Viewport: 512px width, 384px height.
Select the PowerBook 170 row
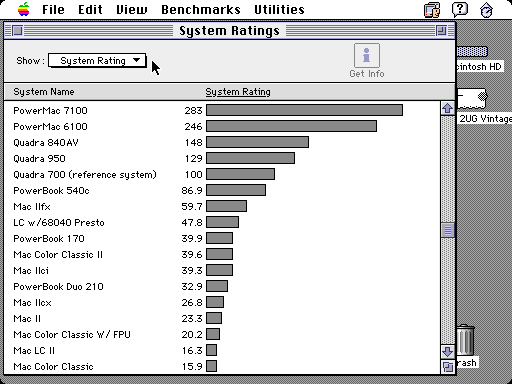(222, 238)
